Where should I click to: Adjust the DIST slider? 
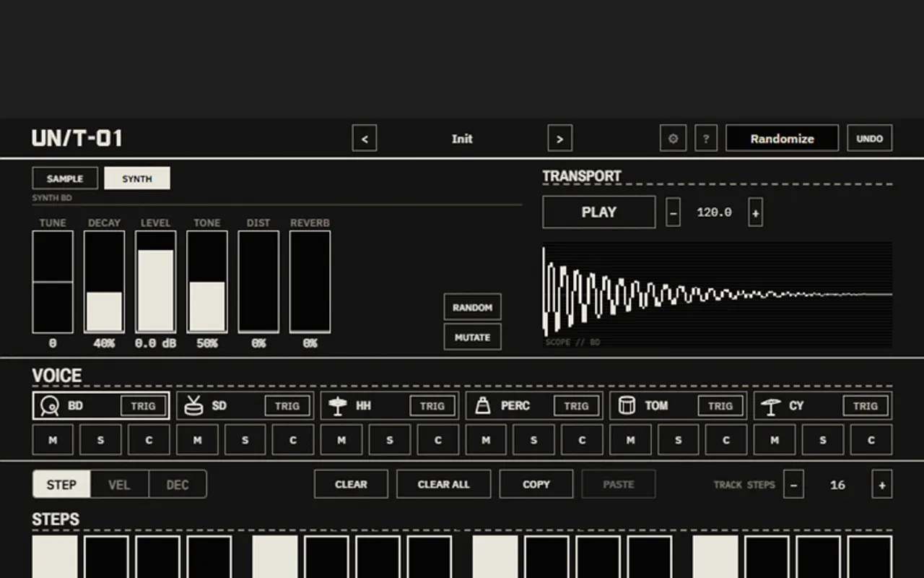pyautogui.click(x=258, y=282)
